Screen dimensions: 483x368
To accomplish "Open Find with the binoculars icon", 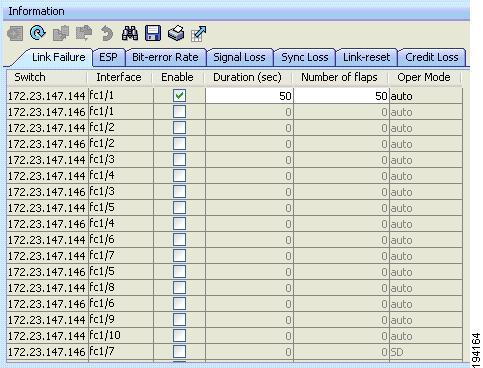I will point(130,34).
